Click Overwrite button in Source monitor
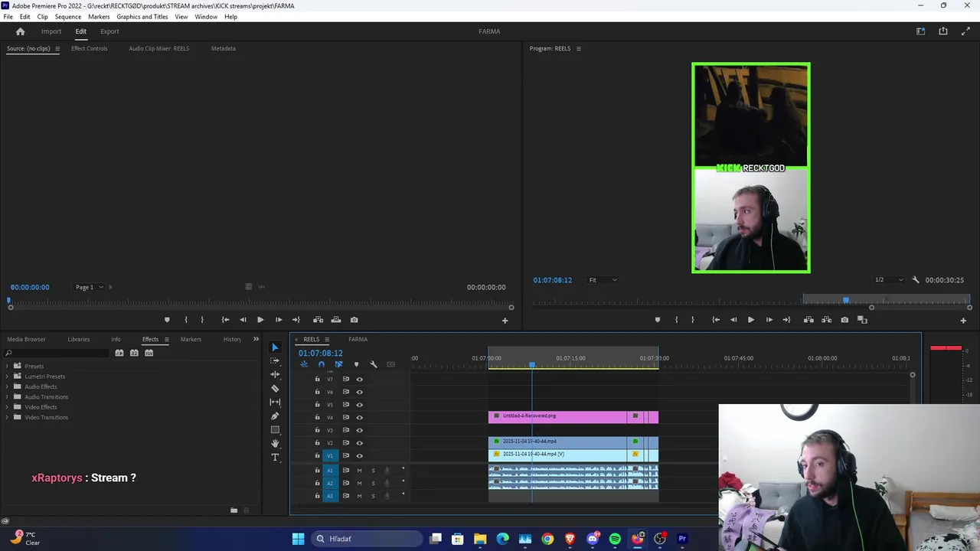 [335, 320]
